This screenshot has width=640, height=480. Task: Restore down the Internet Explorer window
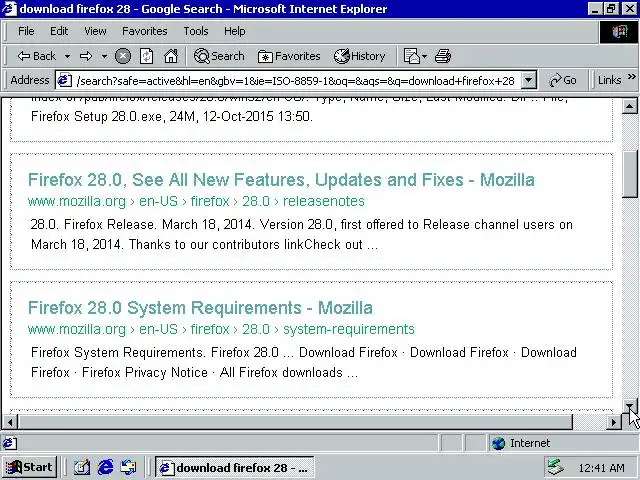[x=611, y=9]
